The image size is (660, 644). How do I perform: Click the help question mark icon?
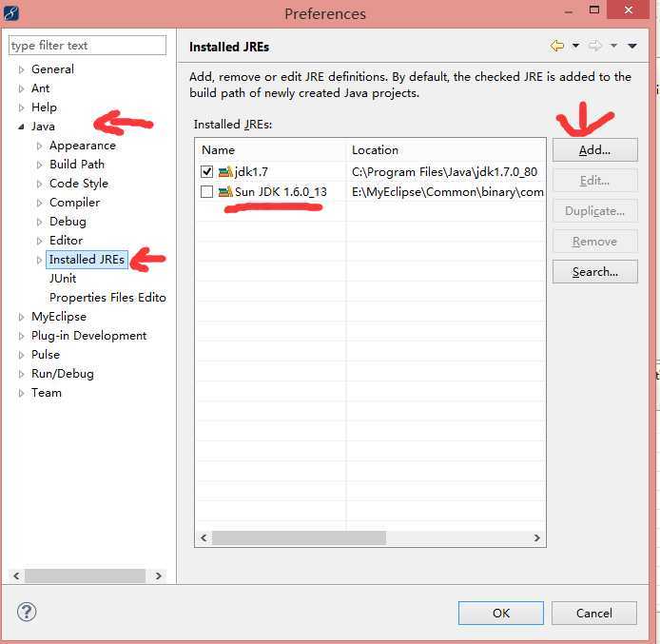pyautogui.click(x=27, y=612)
